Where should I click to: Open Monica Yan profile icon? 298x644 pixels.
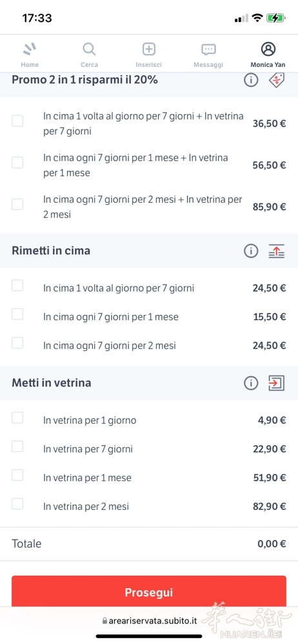[268, 50]
